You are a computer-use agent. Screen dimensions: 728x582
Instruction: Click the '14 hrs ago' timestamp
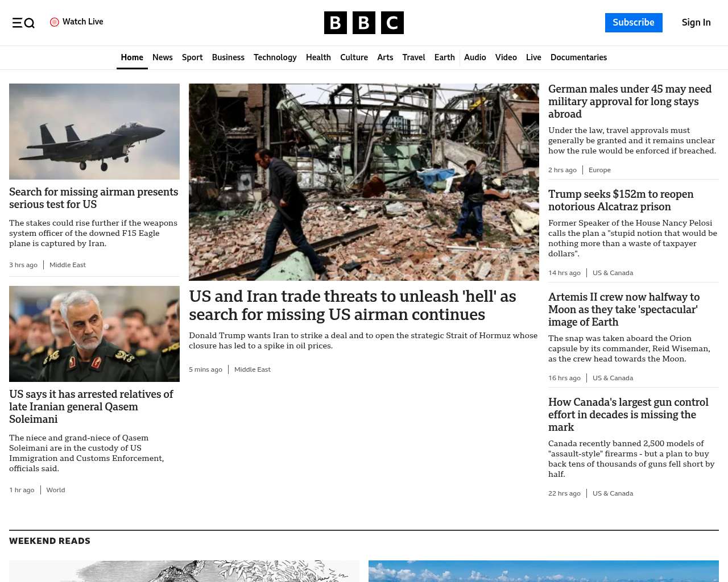(x=564, y=273)
